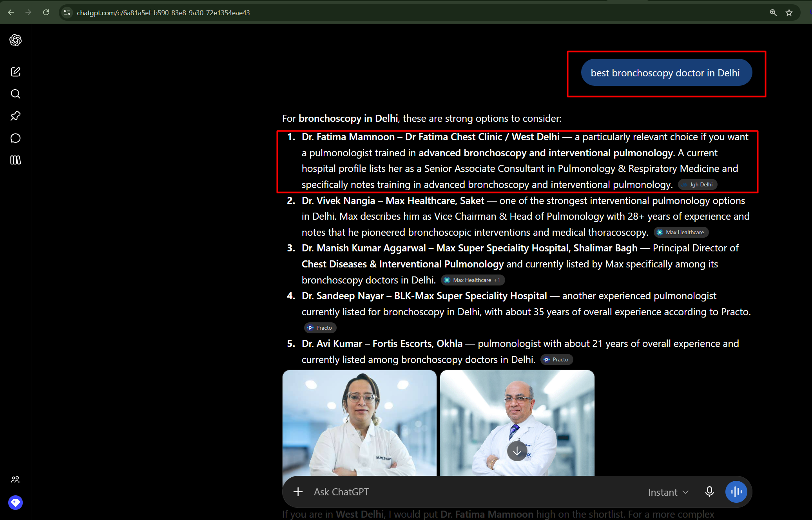Screen dimensions: 812x520
Task: Open the photo of the male doctor in a hospital corridor
Action: tap(517, 423)
